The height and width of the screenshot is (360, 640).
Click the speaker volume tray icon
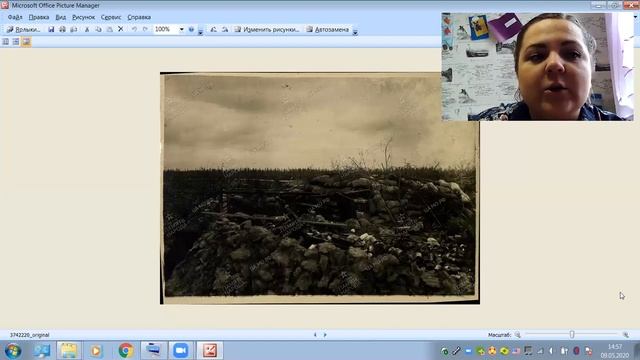(551, 351)
